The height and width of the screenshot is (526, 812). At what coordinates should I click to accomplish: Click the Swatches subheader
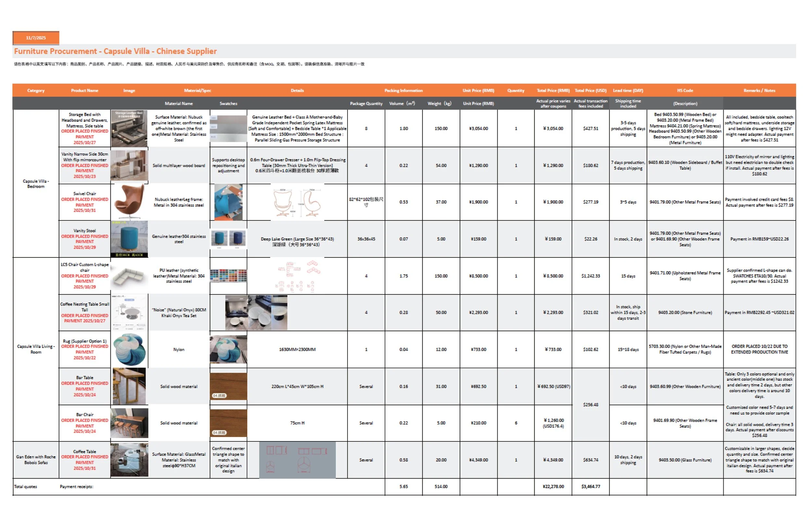(228, 103)
